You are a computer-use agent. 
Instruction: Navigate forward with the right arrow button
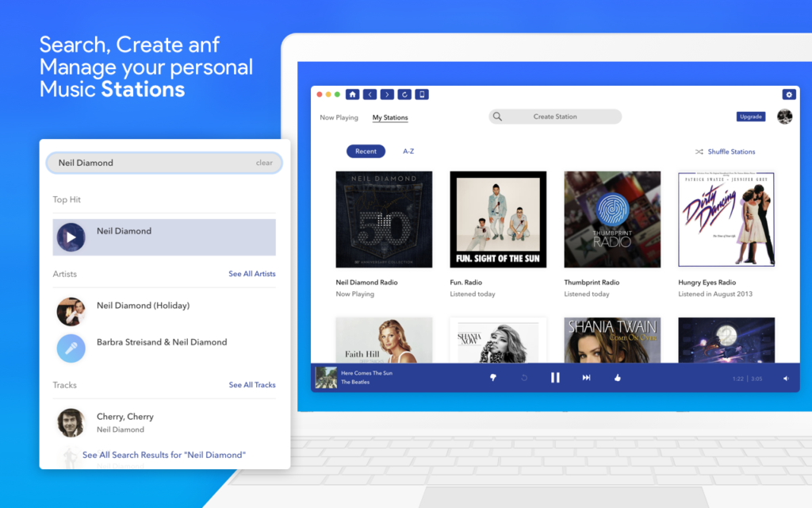[x=387, y=94]
